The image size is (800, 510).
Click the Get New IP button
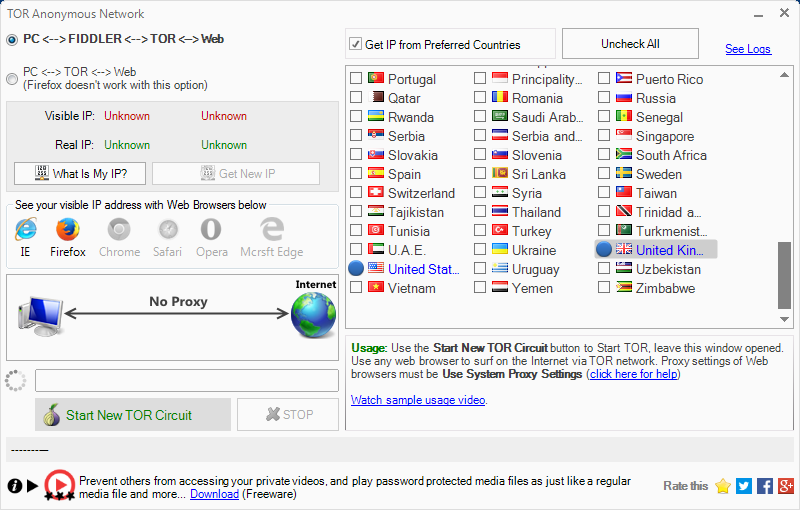click(236, 173)
